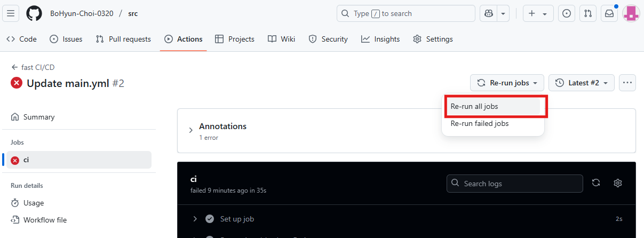
Task: Expand the Annotations section chevron
Action: (191, 131)
